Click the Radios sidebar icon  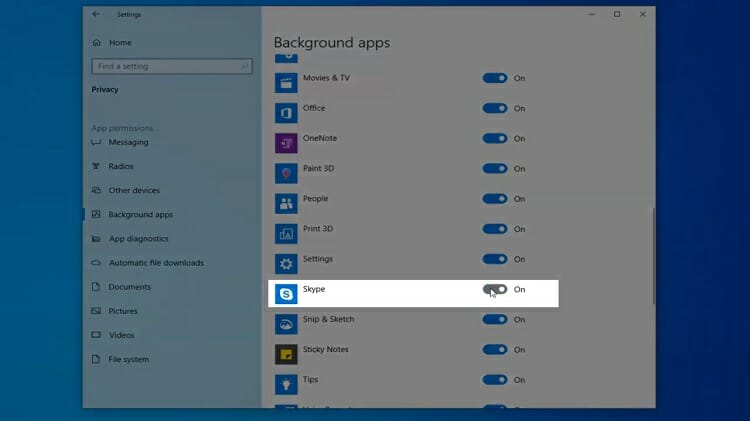pos(96,166)
